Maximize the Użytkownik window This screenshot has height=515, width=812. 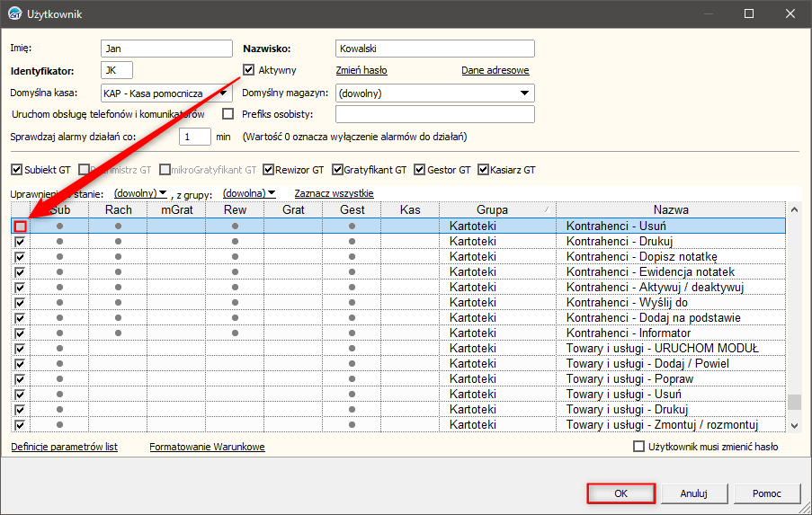point(749,14)
